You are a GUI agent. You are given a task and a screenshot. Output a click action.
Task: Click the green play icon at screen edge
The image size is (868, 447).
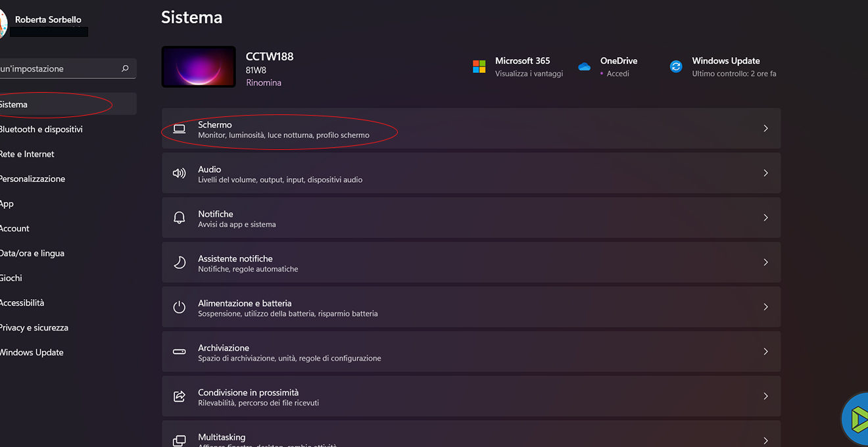(856, 418)
